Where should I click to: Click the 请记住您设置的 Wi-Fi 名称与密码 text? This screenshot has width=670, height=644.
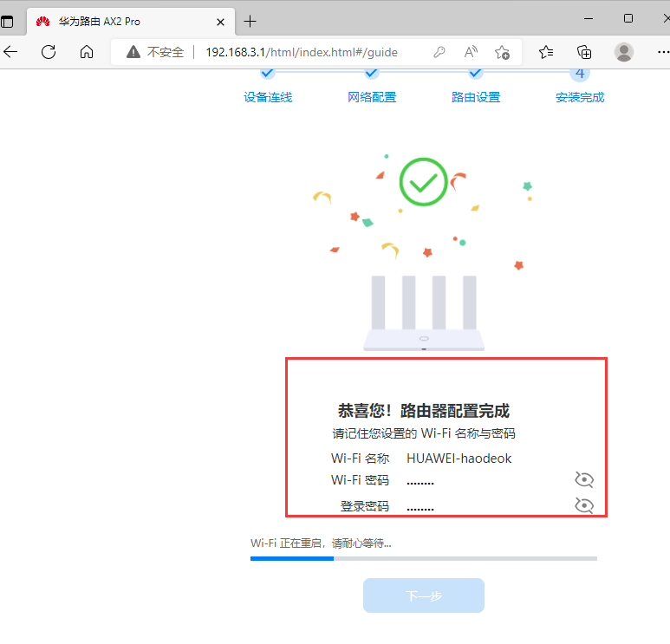(424, 433)
